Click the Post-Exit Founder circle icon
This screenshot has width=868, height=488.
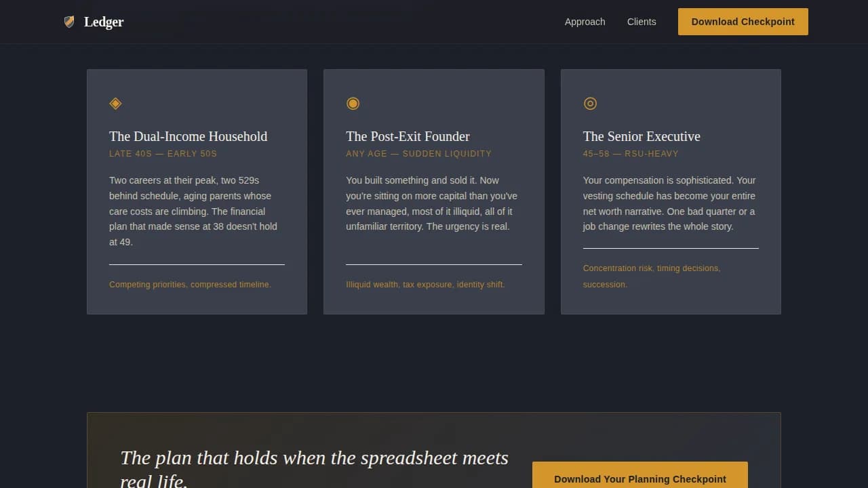coord(353,103)
